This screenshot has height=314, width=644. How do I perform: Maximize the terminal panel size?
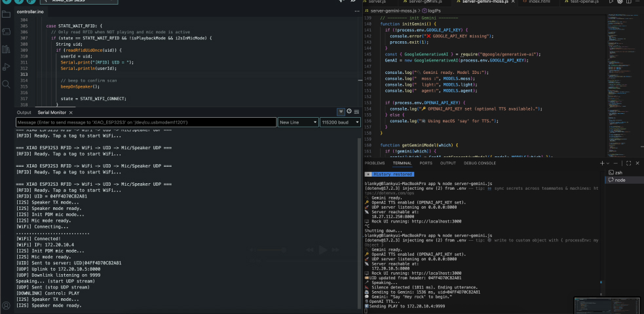tap(628, 163)
